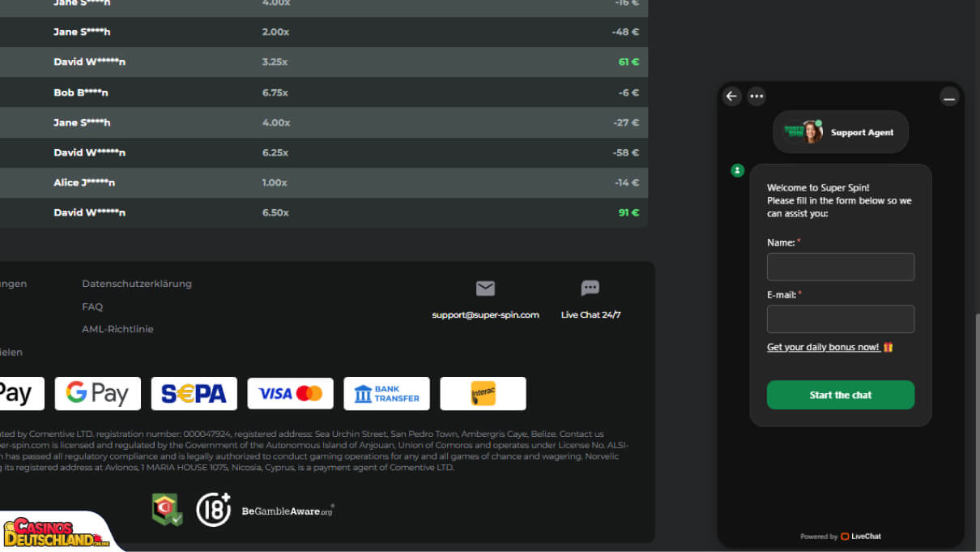Open chat options three-dot menu
Image resolution: width=980 pixels, height=552 pixels.
[756, 96]
